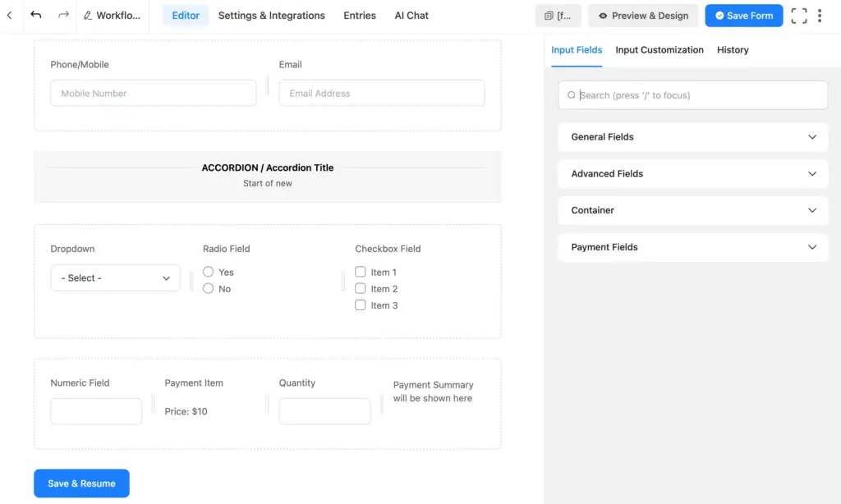The width and height of the screenshot is (841, 504).
Task: Select the No radio option
Action: [x=208, y=288]
